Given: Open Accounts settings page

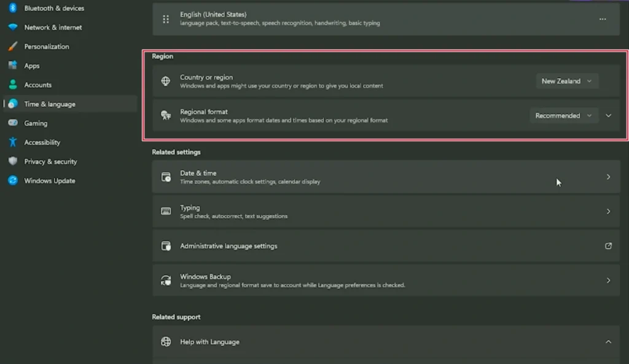Looking at the screenshot, I should (37, 85).
